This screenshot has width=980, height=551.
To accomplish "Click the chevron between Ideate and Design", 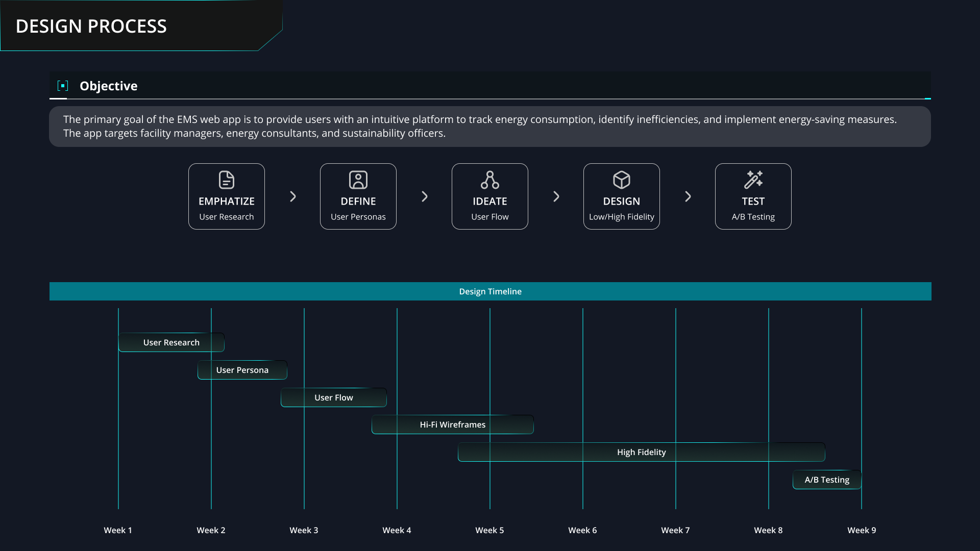I will [x=556, y=196].
